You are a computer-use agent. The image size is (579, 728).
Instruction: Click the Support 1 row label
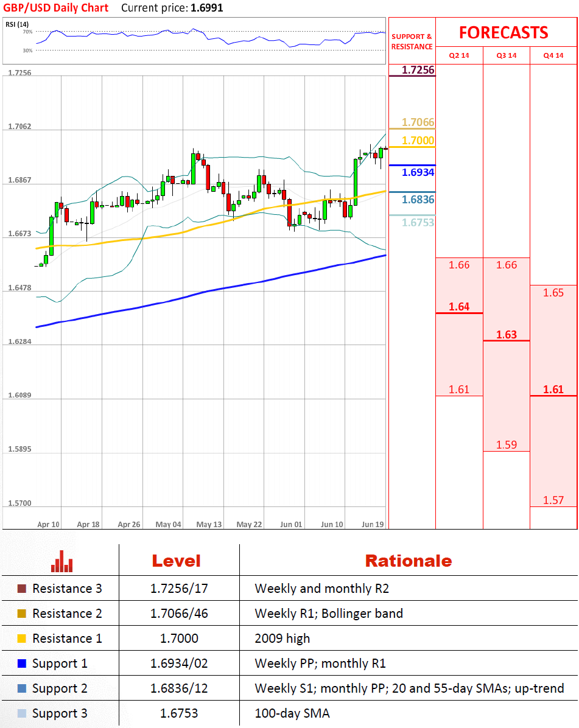60,664
